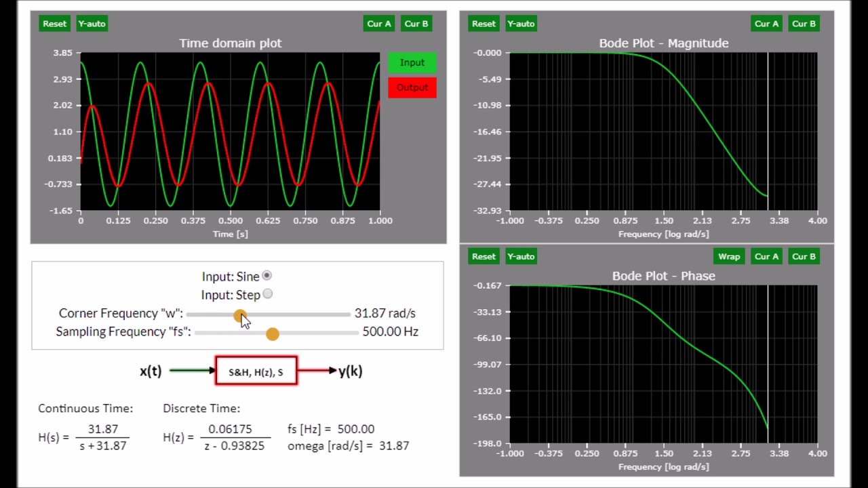
Task: Enable Cur B on Time domain plot
Action: point(416,24)
